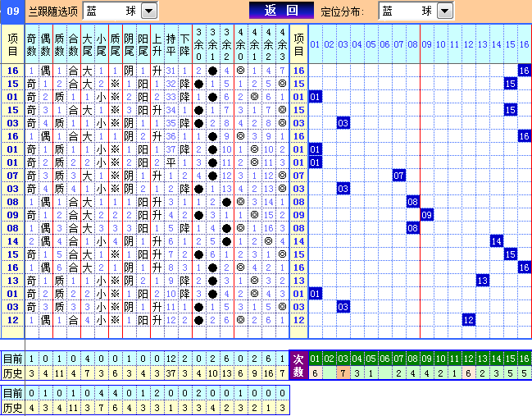The width and height of the screenshot is (532, 416).
Task: Click the upper 目前 row label
Action: [13, 359]
